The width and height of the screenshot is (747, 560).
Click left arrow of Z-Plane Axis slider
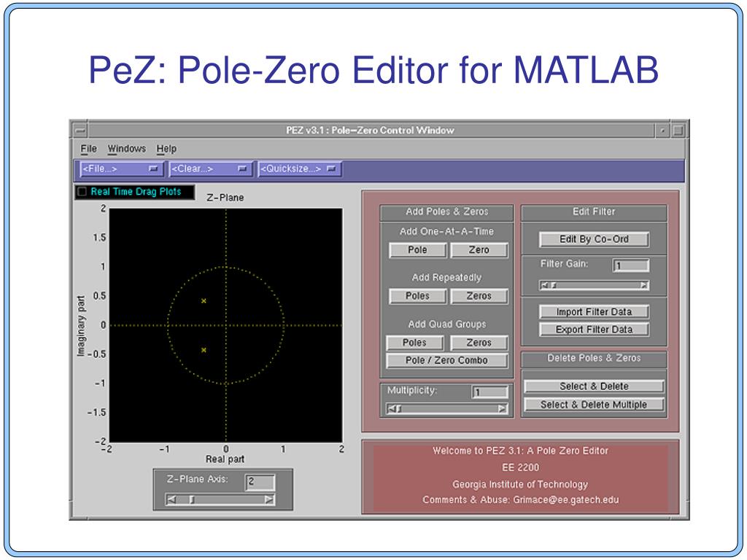click(171, 499)
